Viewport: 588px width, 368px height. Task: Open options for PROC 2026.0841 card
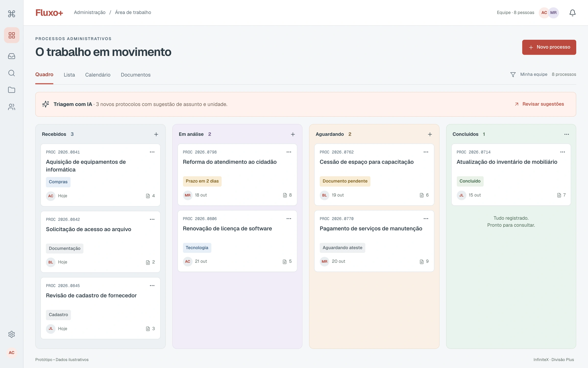(152, 152)
